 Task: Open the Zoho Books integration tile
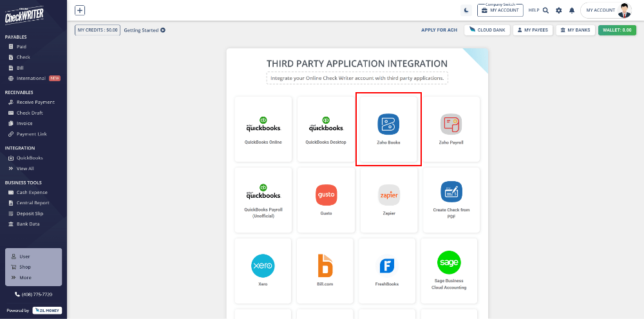coord(388,128)
